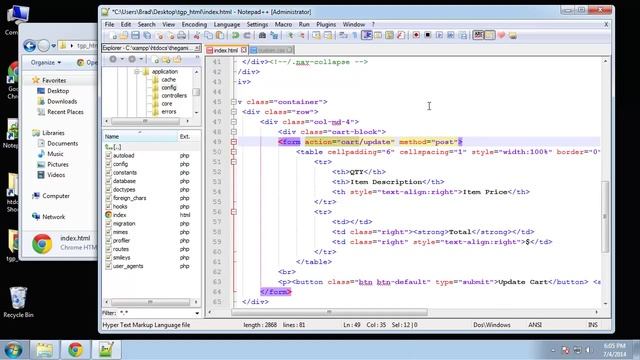This screenshot has width=640, height=360.
Task: Sort file list by Ext. column header
Action: click(189, 136)
